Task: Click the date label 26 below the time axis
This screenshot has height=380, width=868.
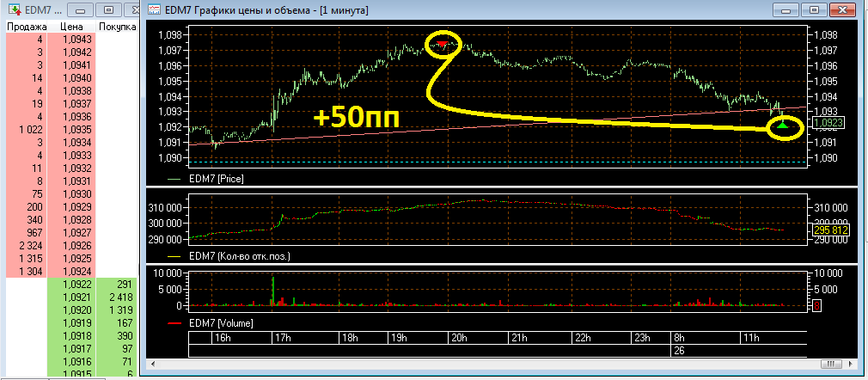Action: (679, 351)
